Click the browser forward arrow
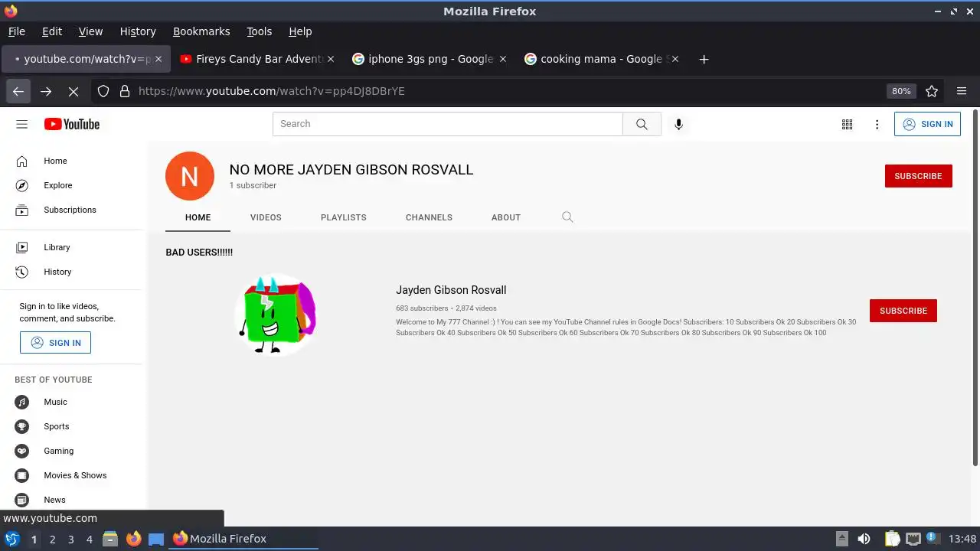980x551 pixels. [x=46, y=91]
